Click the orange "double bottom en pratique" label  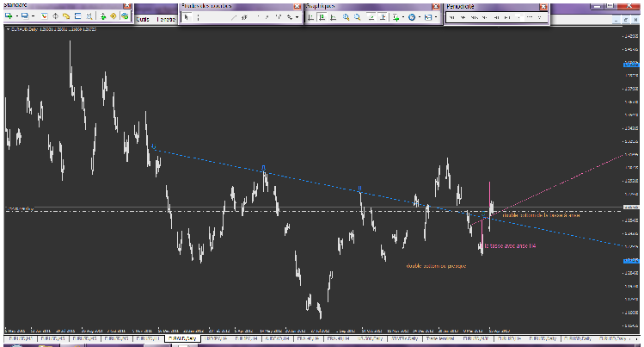pyautogui.click(x=435, y=266)
